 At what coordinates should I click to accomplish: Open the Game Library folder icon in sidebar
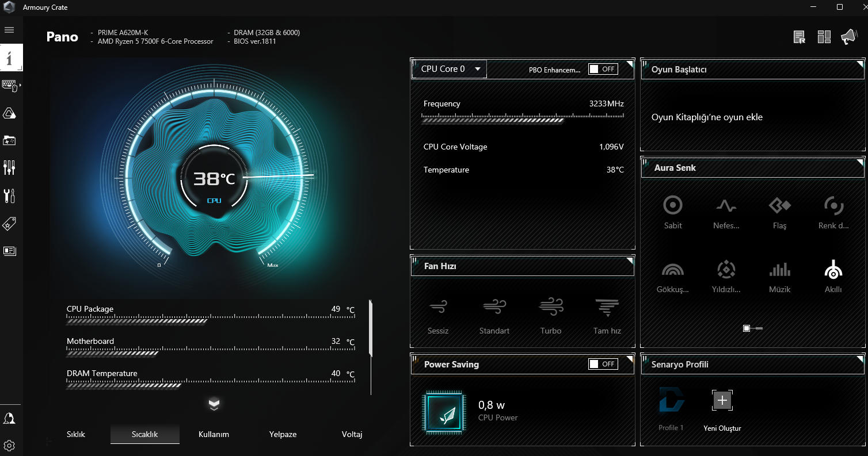[9, 140]
